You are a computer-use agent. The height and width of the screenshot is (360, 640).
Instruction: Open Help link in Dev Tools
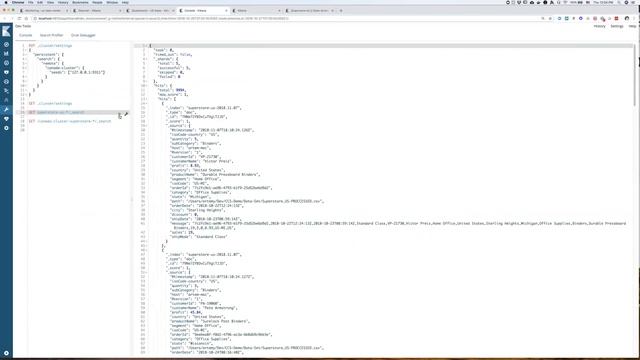(632, 26)
